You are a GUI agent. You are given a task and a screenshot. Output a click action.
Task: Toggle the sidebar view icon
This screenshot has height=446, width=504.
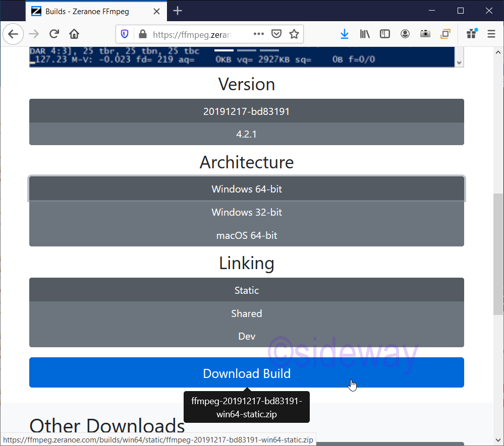pyautogui.click(x=385, y=34)
